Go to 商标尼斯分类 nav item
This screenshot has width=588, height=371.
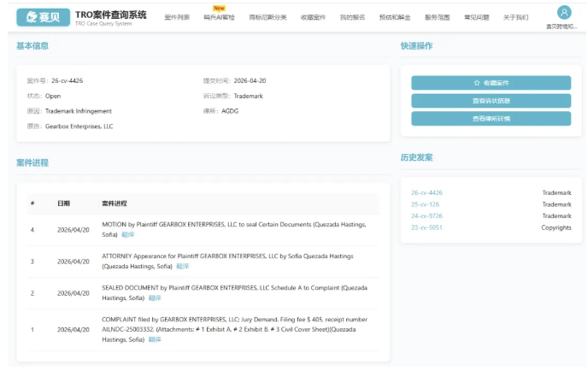click(268, 17)
